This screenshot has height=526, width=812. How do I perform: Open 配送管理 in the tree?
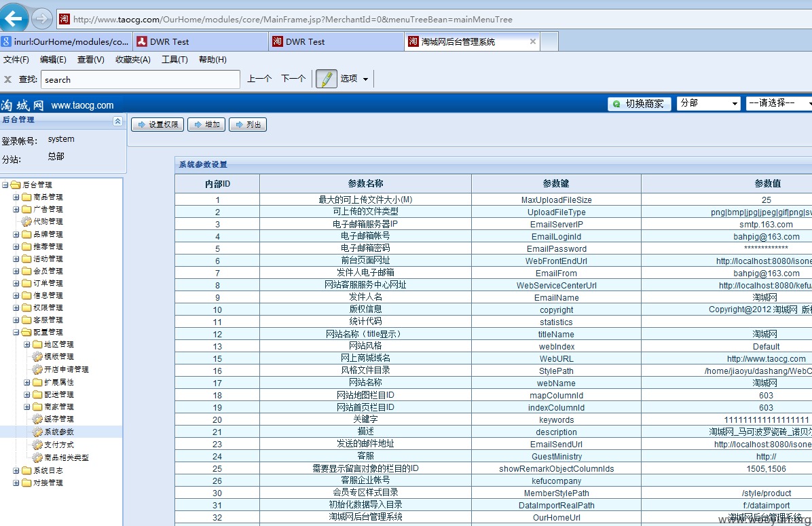[x=59, y=394]
